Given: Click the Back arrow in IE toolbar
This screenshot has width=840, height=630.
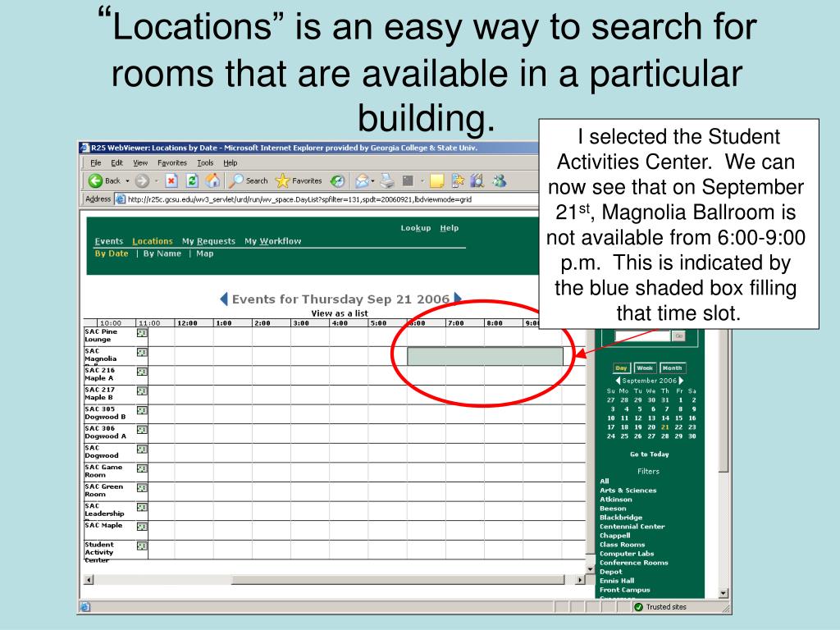Looking at the screenshot, I should (95, 181).
